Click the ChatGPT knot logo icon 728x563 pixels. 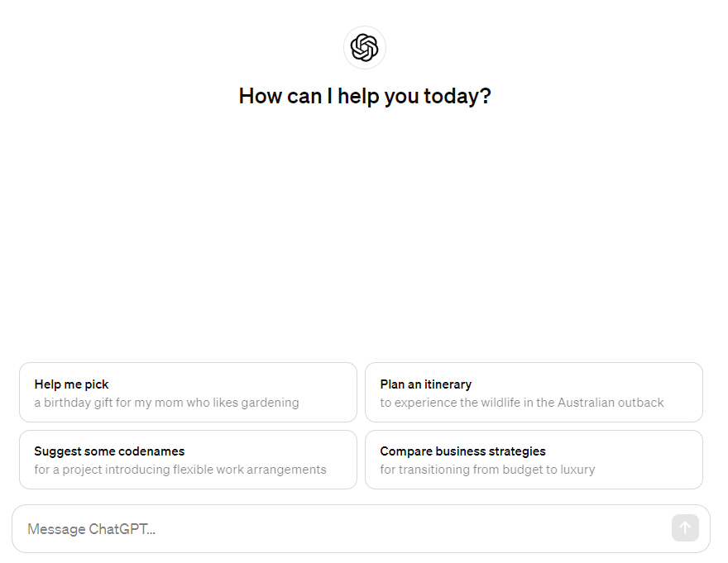[365, 47]
